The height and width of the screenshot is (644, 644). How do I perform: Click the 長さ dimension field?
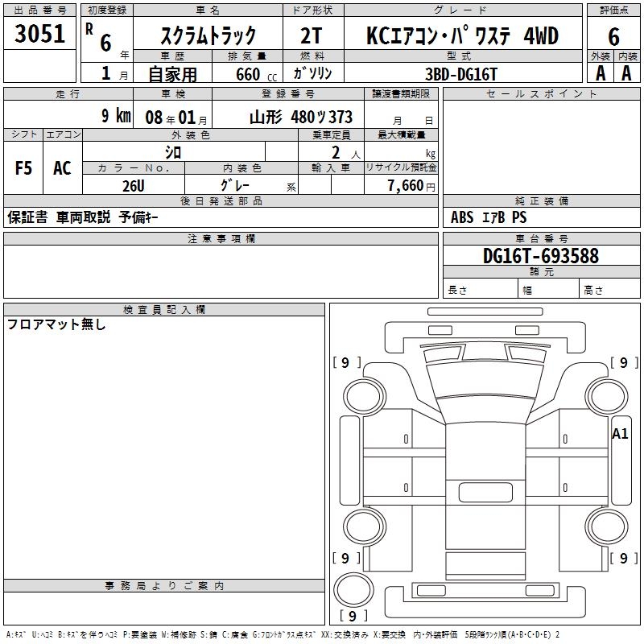(481, 288)
